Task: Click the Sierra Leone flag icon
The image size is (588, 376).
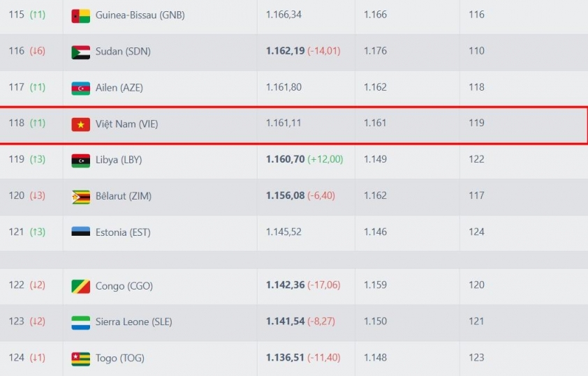Action: (80, 322)
